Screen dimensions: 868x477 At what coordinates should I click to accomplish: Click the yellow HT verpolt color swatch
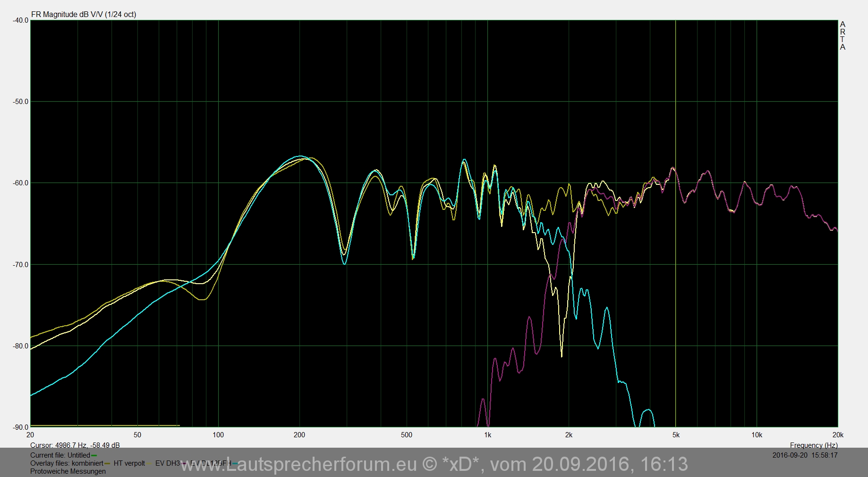pos(149,464)
